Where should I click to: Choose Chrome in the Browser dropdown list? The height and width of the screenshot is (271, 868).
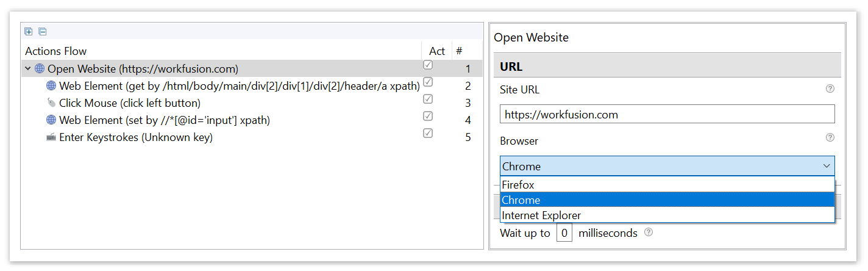(x=667, y=200)
